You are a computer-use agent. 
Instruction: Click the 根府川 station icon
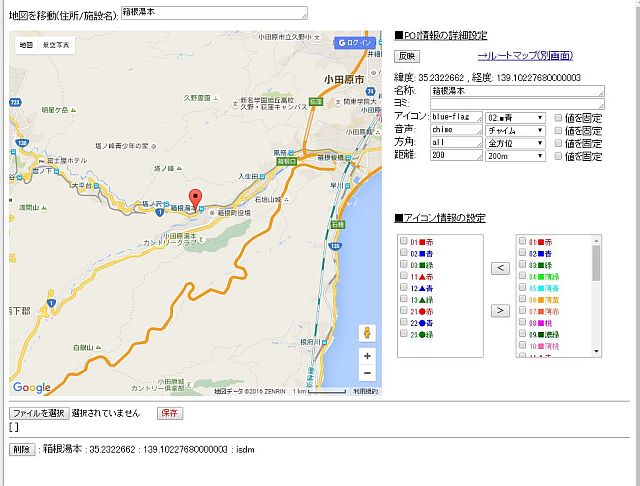point(324,342)
